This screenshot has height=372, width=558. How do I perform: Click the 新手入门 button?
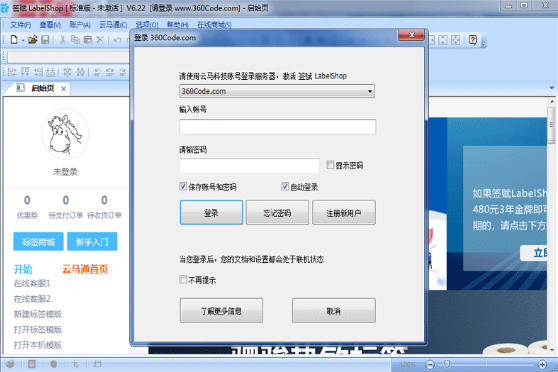coord(92,242)
